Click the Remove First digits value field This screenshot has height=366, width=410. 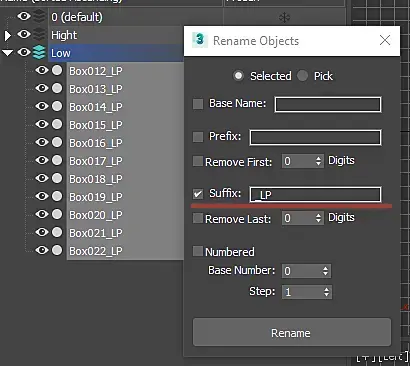pyautogui.click(x=299, y=161)
